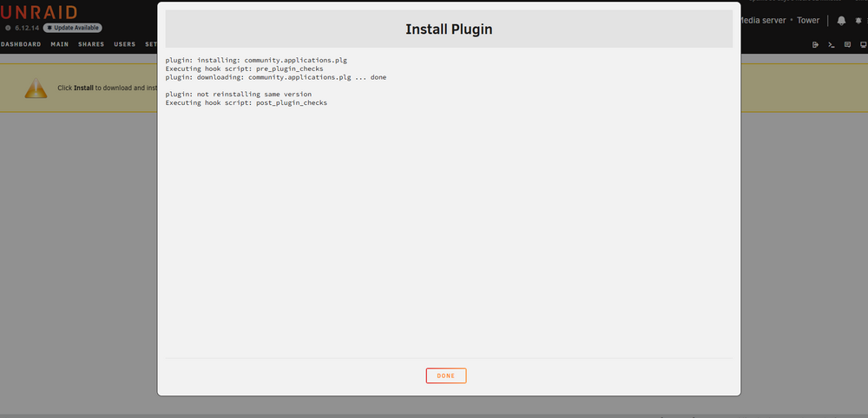Screen dimensions: 868x418
Task: Click the 'not reinstalling same version' log line
Action: [239, 94]
